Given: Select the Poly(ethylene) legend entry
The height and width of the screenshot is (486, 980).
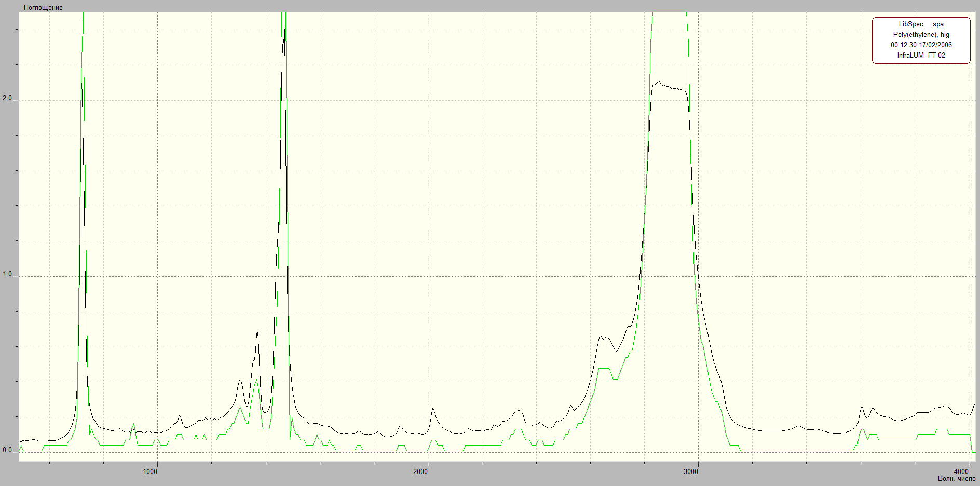Looking at the screenshot, I should (921, 35).
